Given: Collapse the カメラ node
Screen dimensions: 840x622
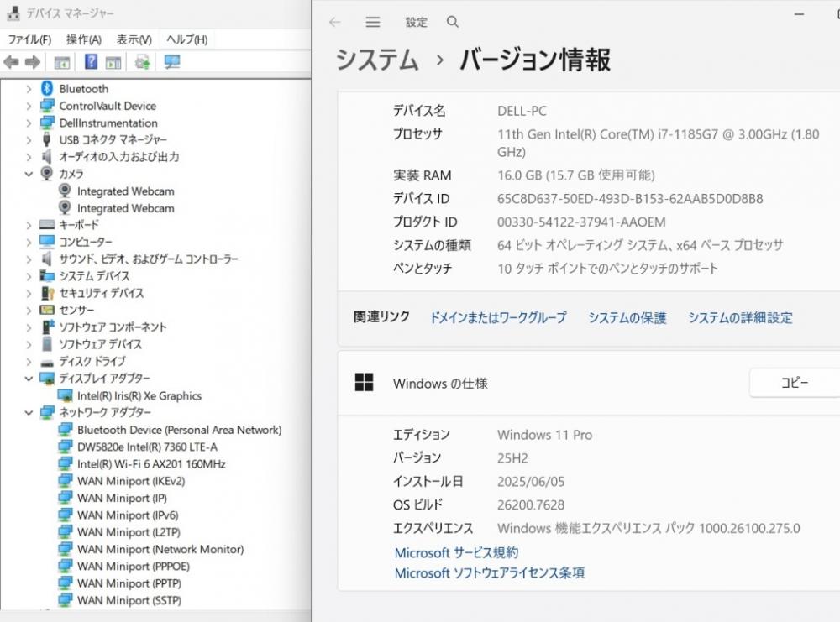Looking at the screenshot, I should 29,174.
